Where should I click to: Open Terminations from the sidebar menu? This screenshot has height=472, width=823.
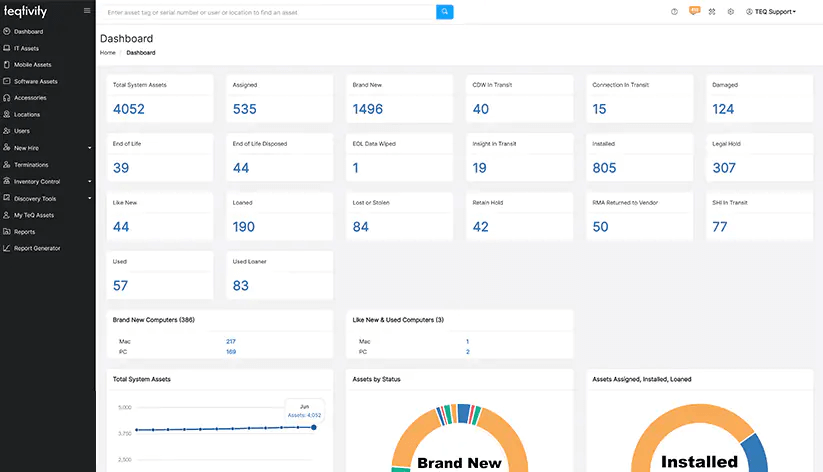click(31, 165)
